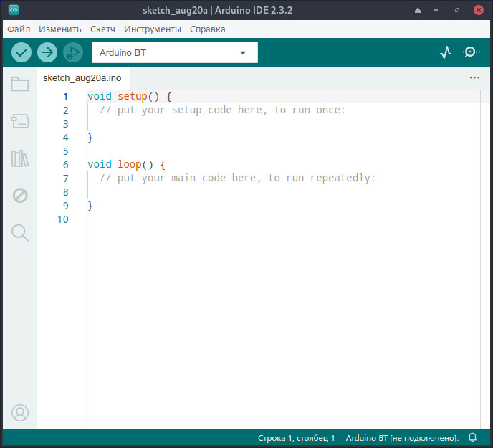The image size is (493, 448).
Task: Click the main code comment line
Action: tap(238, 178)
